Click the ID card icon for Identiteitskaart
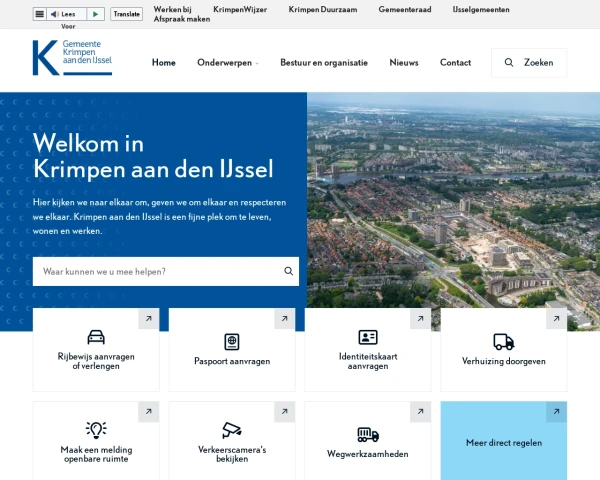Screen dimensions: 600x480 click(x=368, y=337)
